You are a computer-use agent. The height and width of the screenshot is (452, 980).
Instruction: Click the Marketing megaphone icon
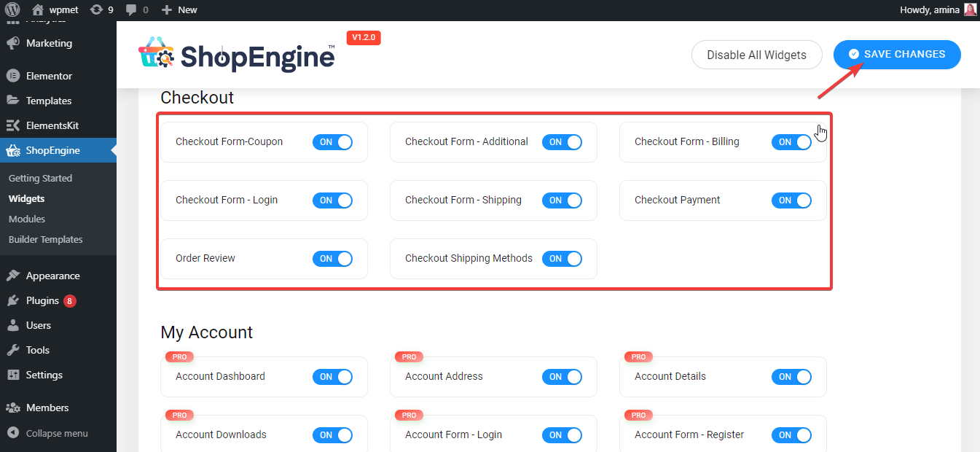(13, 43)
